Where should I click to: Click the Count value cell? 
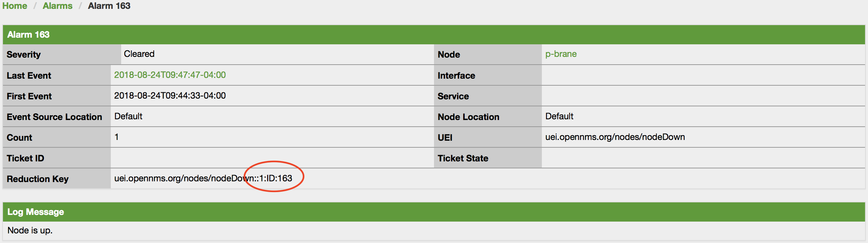tap(116, 137)
